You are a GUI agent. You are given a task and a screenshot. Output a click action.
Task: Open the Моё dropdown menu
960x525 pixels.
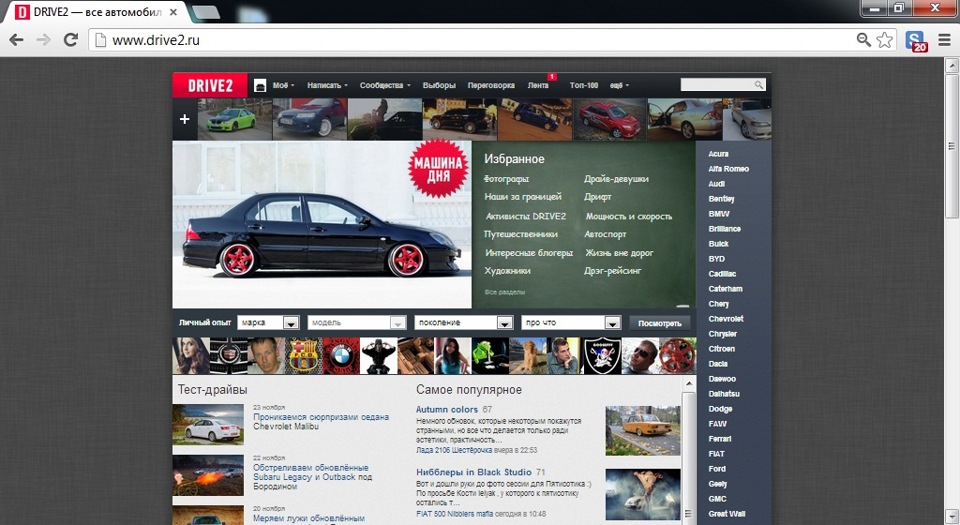coord(283,86)
